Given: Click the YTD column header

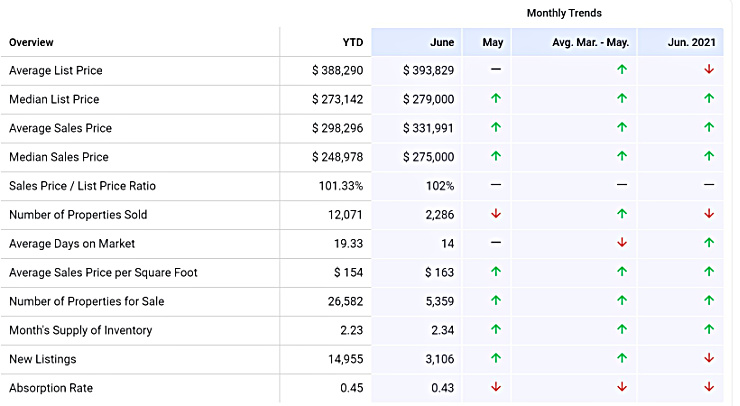Looking at the screenshot, I should click(x=352, y=42).
